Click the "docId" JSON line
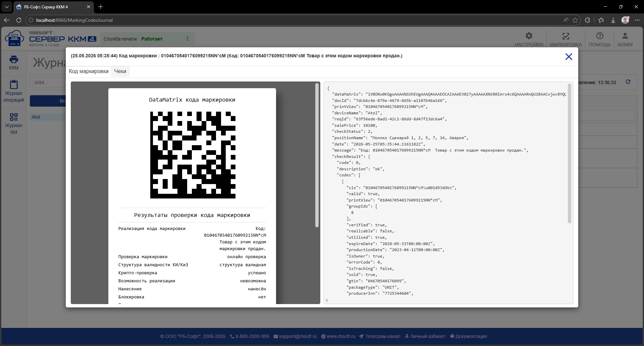 (x=389, y=101)
